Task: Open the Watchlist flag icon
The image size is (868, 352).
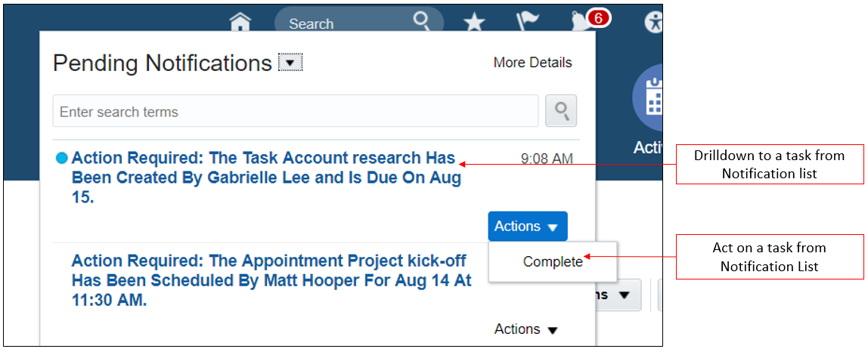Action: pyautogui.click(x=525, y=22)
